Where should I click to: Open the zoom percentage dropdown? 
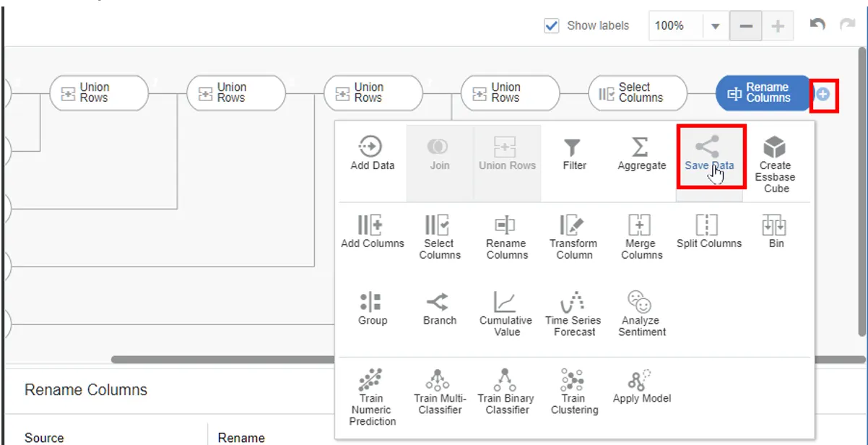pyautogui.click(x=715, y=26)
